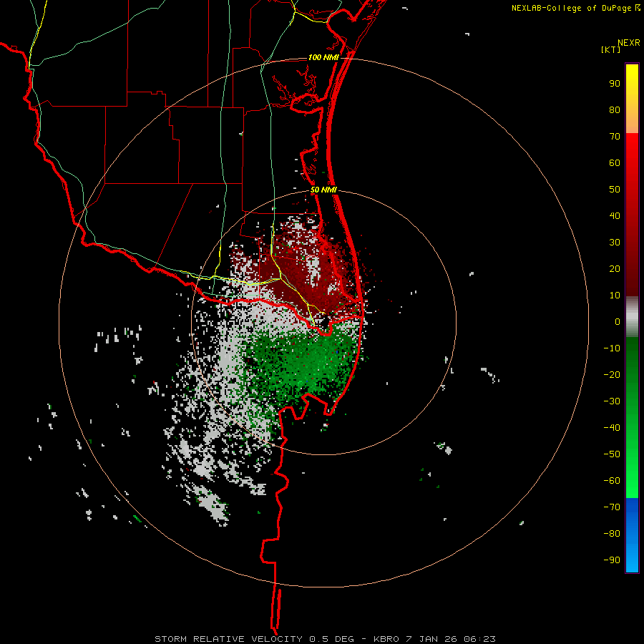
Task: Click the 0 value on velocity scale
Action: (618, 322)
